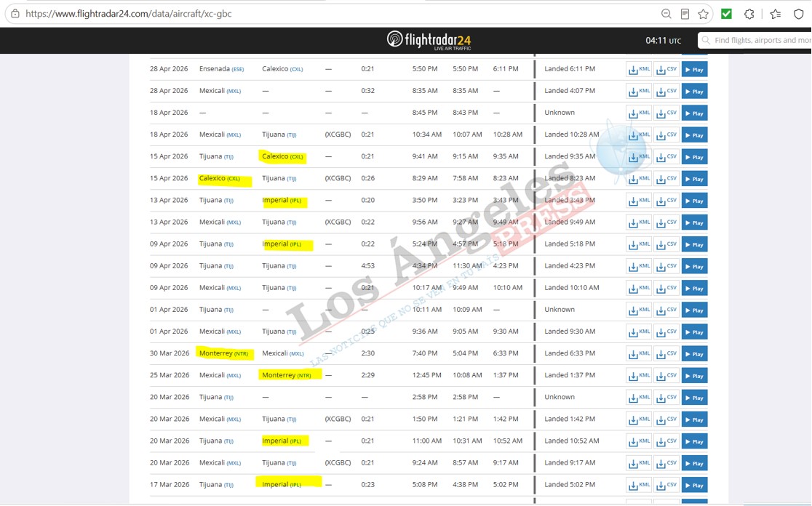Play the flight landed 1:37 PM

coord(694,376)
